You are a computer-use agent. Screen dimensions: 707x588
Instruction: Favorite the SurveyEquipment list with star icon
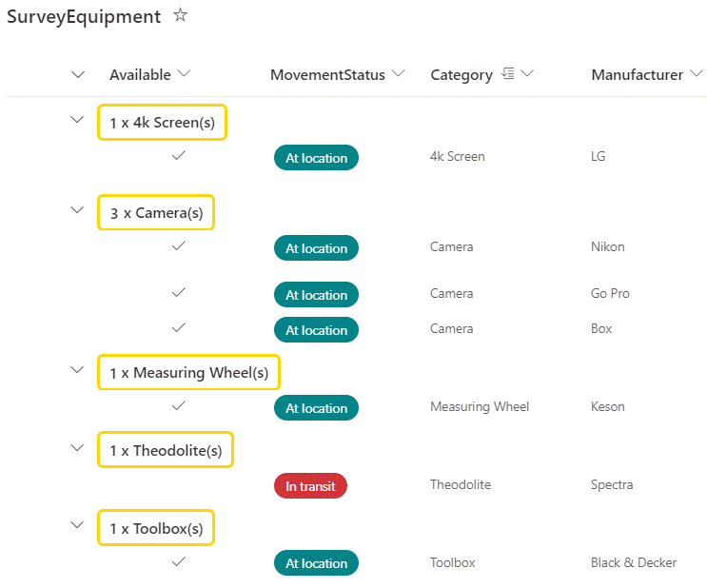click(x=180, y=15)
